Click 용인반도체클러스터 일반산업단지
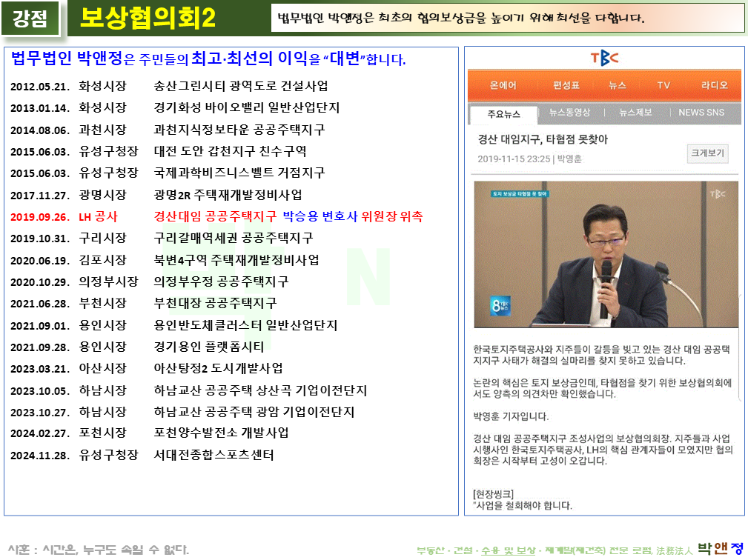The width and height of the screenshot is (748, 560). 245,325
